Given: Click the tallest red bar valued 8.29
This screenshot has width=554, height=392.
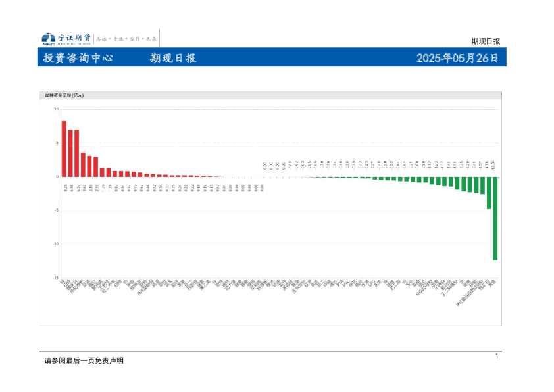Looking at the screenshot, I should (64, 149).
